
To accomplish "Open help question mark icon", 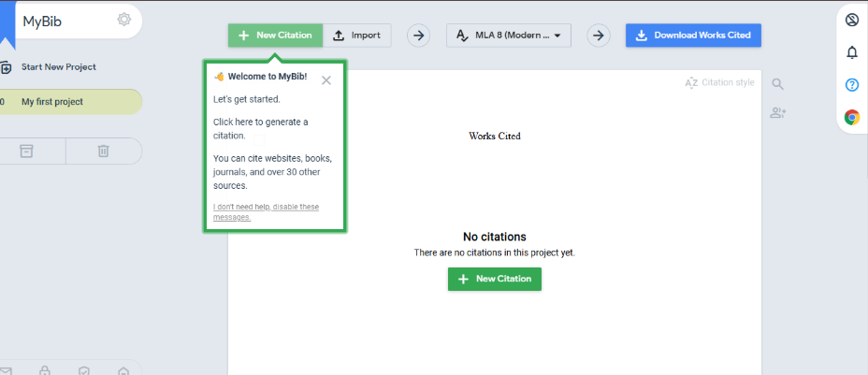I will 852,84.
